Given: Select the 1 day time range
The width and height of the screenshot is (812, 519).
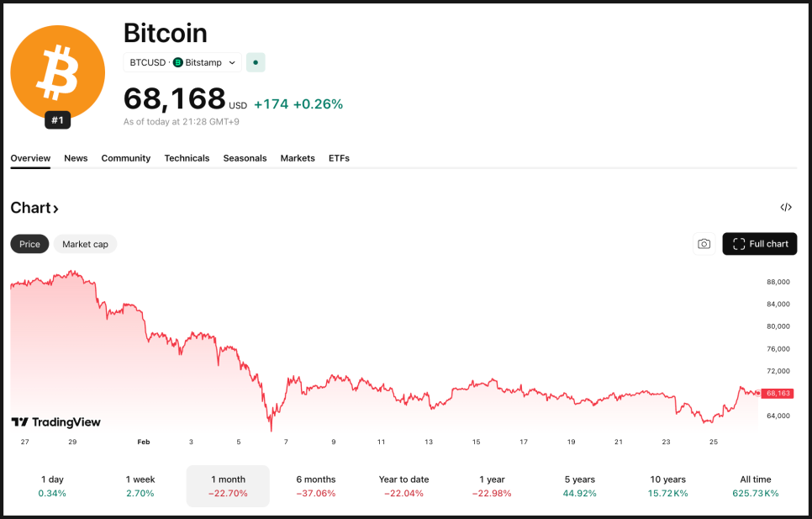Looking at the screenshot, I should click(52, 486).
